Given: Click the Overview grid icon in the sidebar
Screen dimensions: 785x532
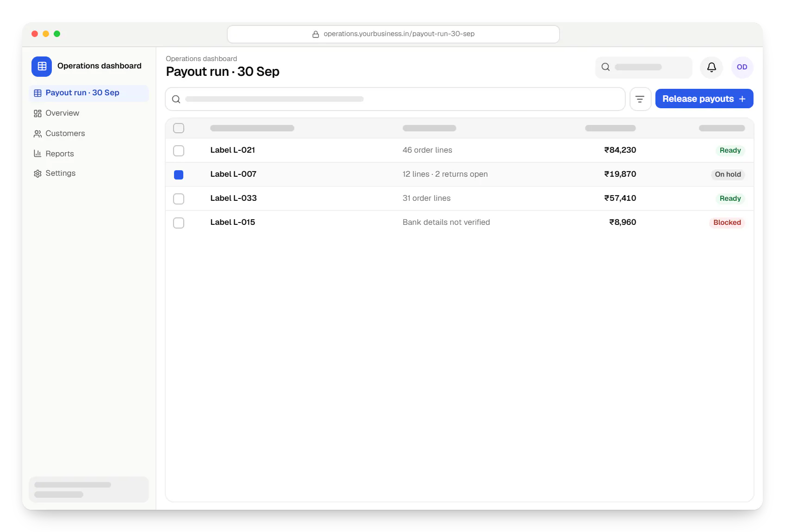Looking at the screenshot, I should point(37,113).
